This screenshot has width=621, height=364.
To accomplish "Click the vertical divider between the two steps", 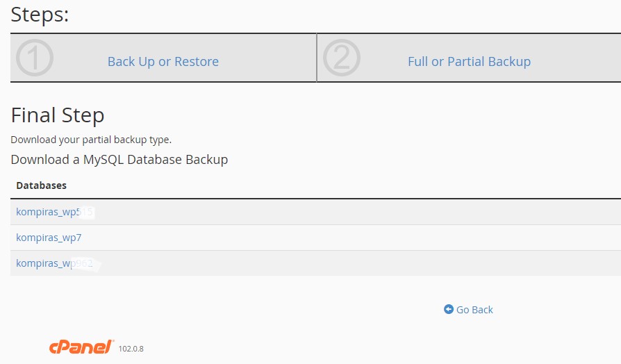I will pyautogui.click(x=317, y=58).
